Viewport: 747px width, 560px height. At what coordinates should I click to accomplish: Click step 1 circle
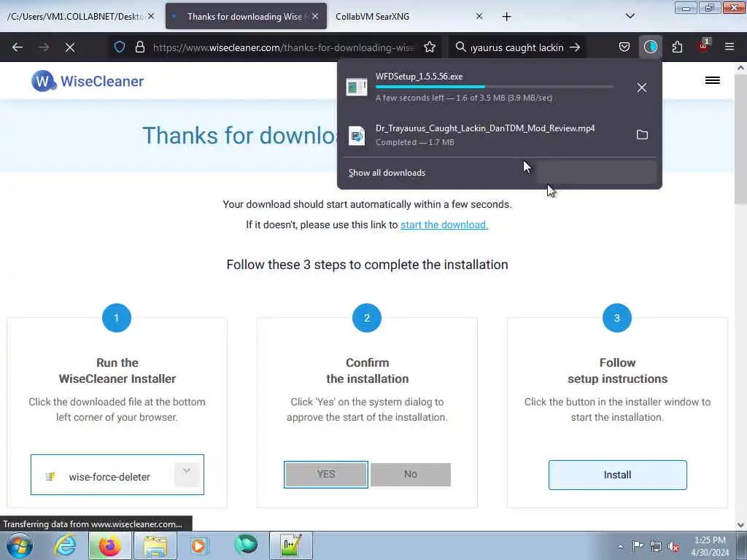(117, 318)
